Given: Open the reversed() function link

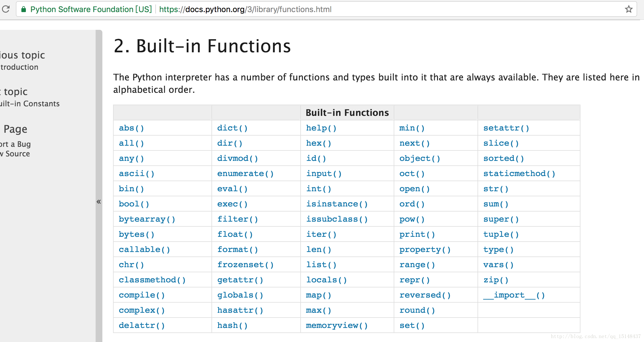Looking at the screenshot, I should pyautogui.click(x=425, y=295).
